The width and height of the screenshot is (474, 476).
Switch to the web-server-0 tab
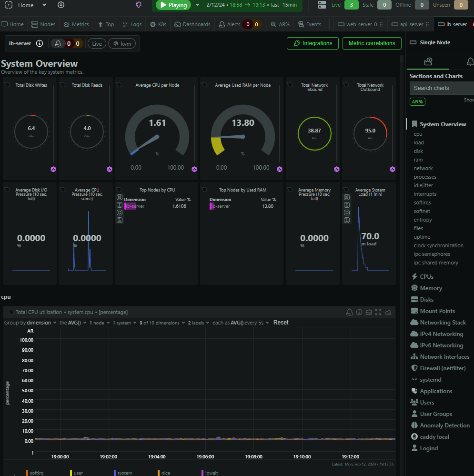(x=357, y=24)
